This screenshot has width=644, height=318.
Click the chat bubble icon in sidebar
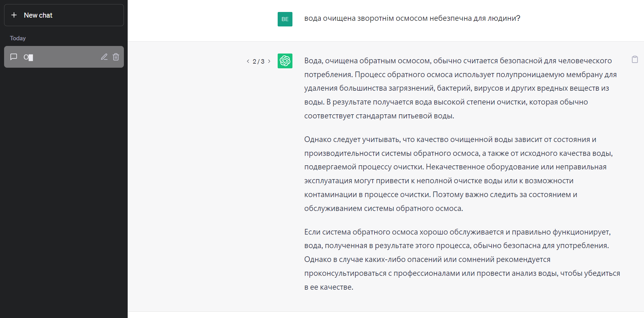tap(14, 57)
